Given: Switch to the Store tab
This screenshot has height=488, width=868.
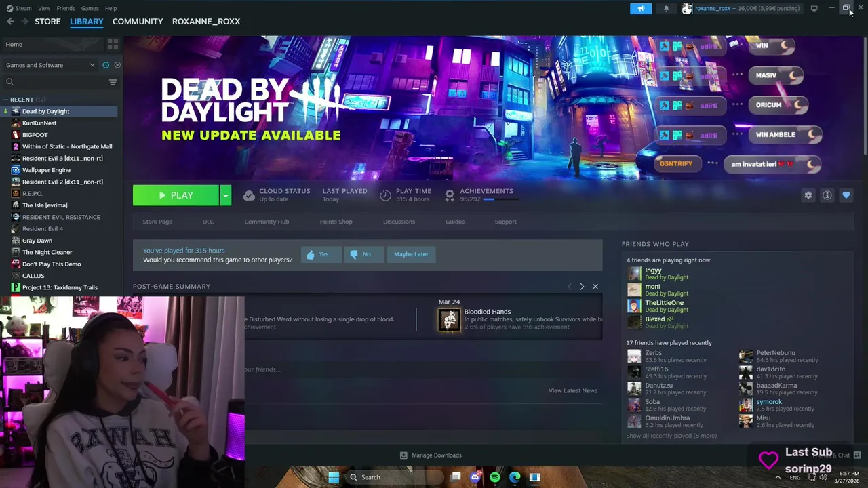Looking at the screenshot, I should click(47, 22).
